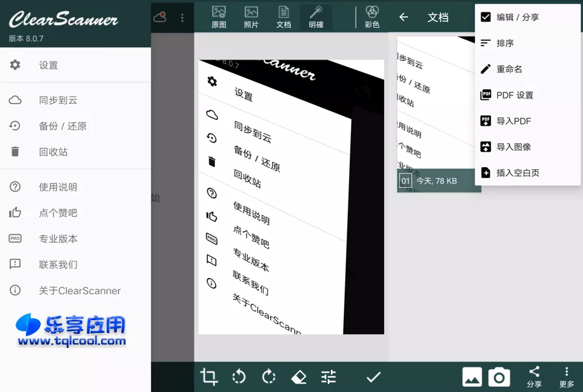
Task: Click the gear icon beside 设置
Action: coord(15,65)
